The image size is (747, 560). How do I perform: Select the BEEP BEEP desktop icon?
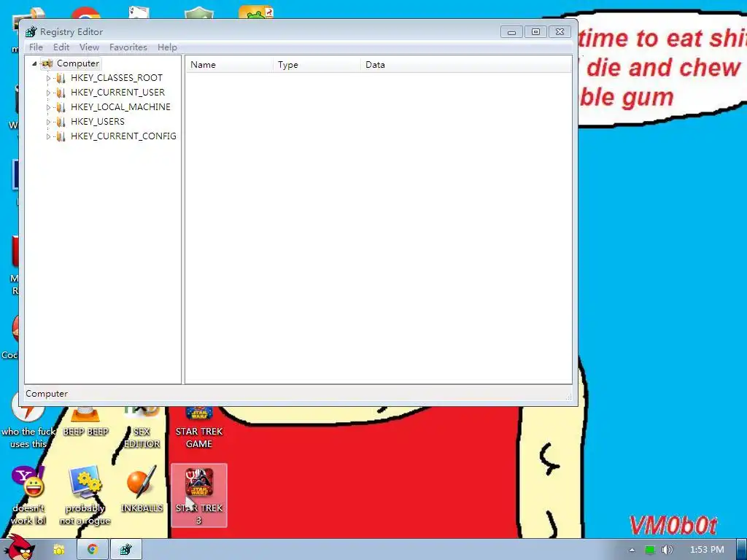coord(85,421)
